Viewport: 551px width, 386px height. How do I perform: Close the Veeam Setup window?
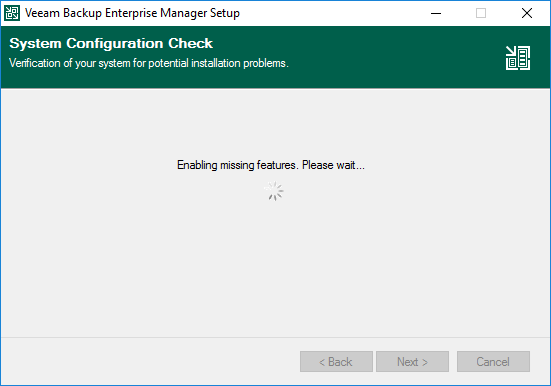(527, 13)
